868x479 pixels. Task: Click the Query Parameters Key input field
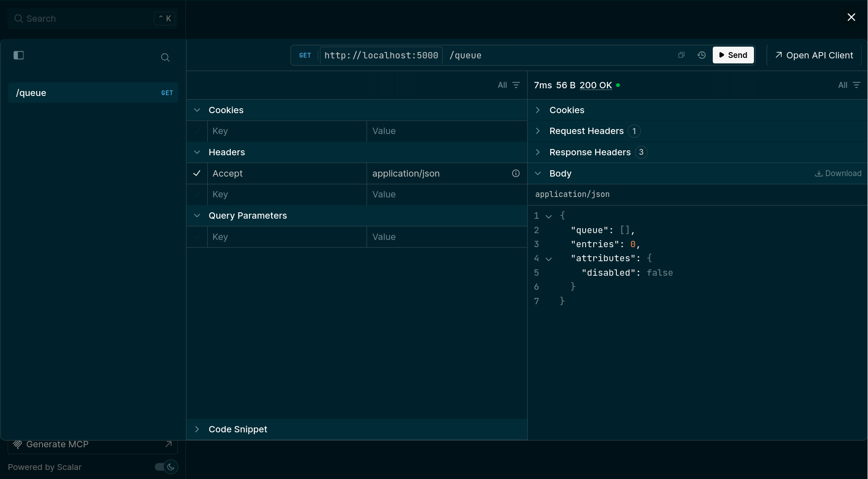(287, 237)
